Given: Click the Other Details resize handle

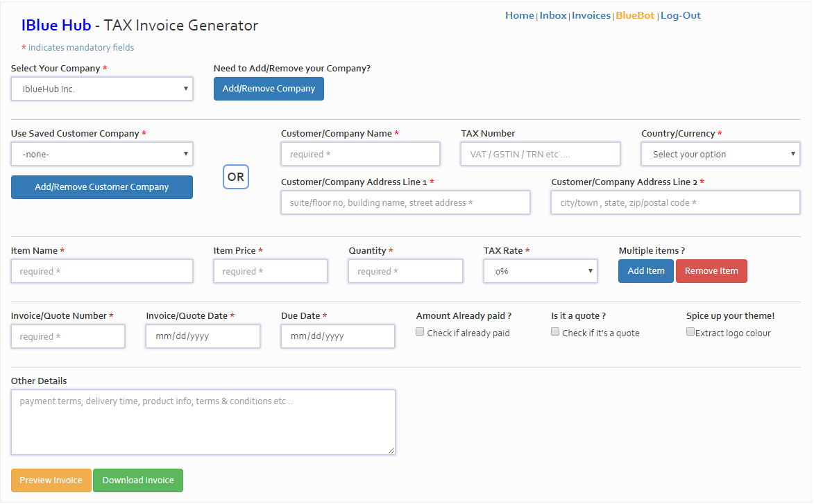Looking at the screenshot, I should pyautogui.click(x=391, y=451).
